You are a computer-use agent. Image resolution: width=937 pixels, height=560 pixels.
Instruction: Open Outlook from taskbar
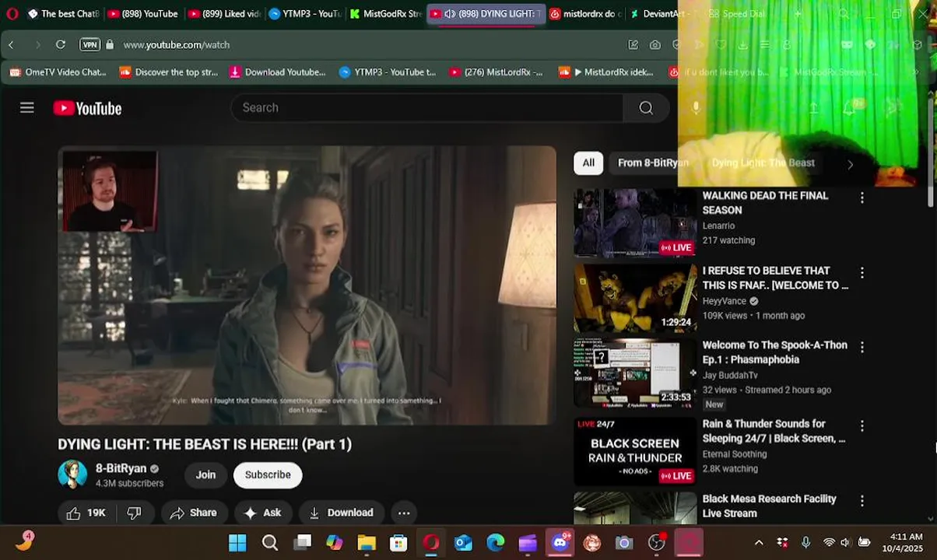[463, 543]
